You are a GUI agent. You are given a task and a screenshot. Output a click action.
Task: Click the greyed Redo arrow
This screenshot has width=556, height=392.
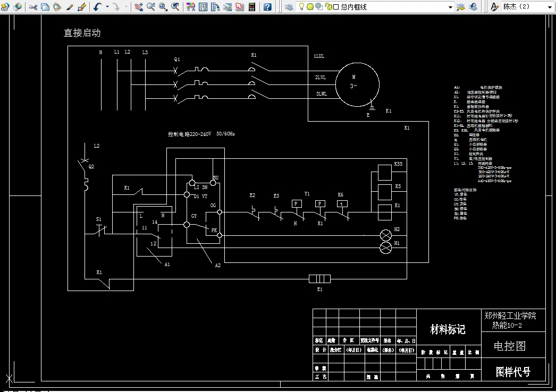(116, 7)
